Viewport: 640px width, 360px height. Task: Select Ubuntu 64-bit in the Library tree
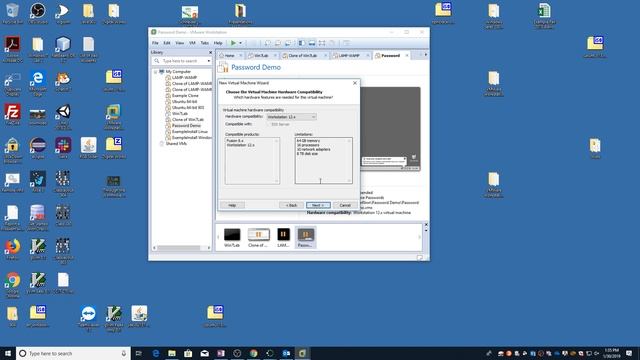click(184, 102)
